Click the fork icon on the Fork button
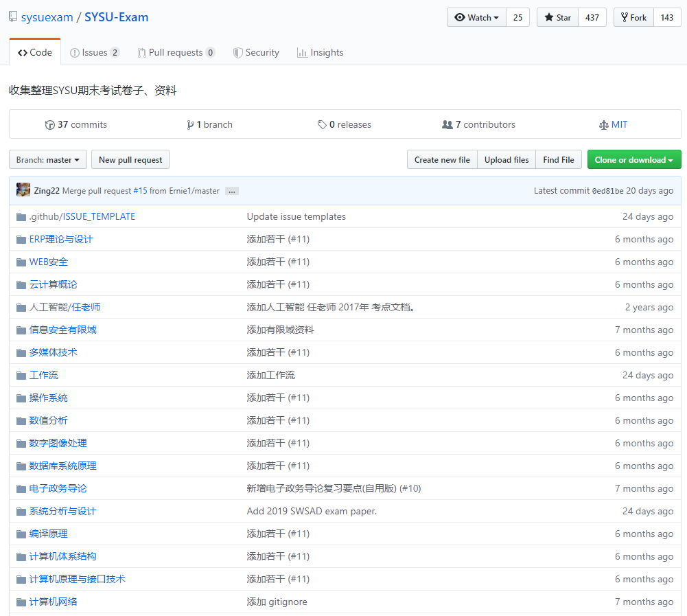Screen dimensions: 687x616 pyautogui.click(x=626, y=17)
